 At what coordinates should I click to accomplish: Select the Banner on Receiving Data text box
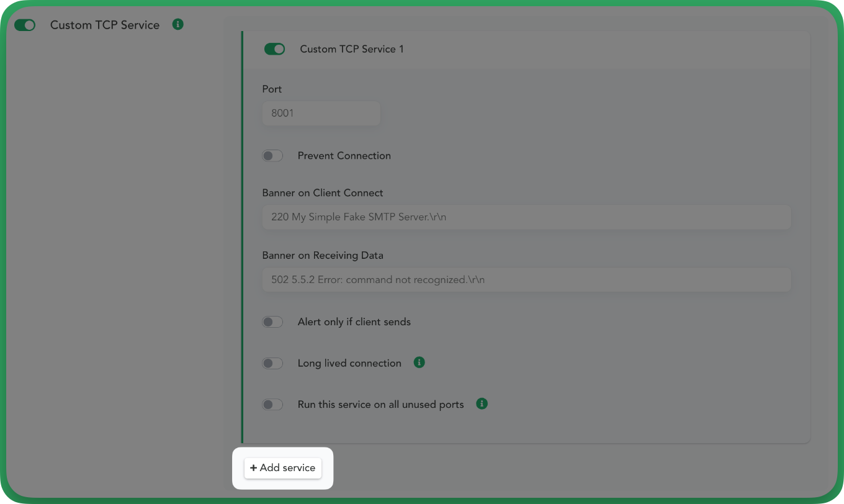pos(526,279)
